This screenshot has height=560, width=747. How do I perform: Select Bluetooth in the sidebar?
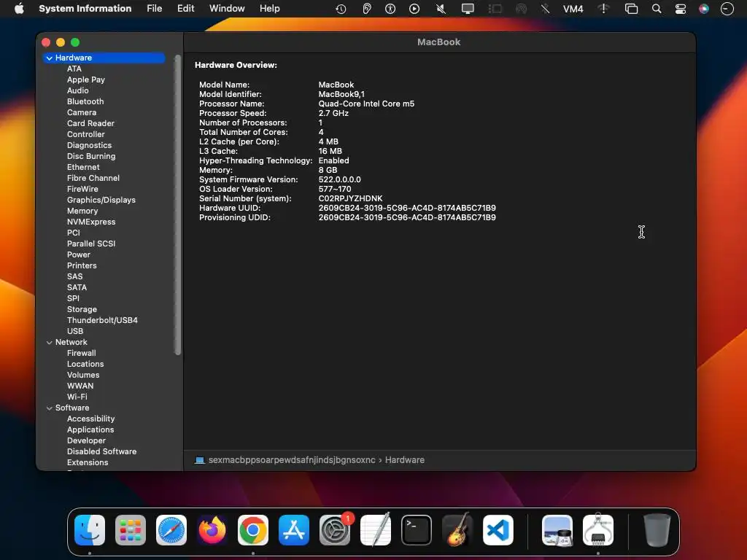point(85,101)
